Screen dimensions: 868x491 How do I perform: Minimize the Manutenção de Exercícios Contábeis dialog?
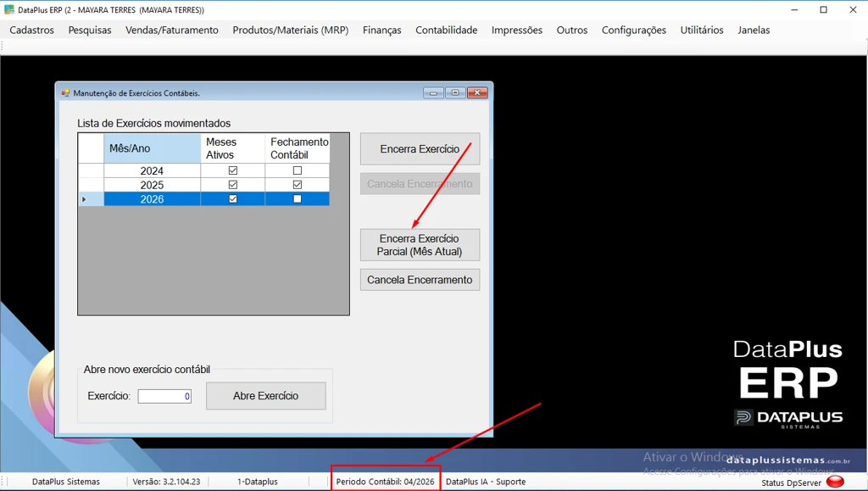tap(433, 93)
